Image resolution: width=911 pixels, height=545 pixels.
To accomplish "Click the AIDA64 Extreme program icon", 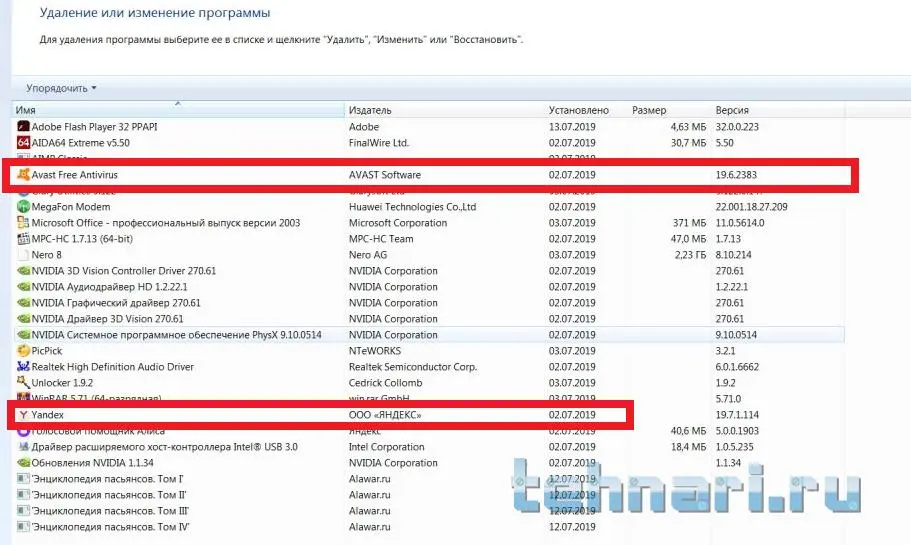I will (x=23, y=142).
